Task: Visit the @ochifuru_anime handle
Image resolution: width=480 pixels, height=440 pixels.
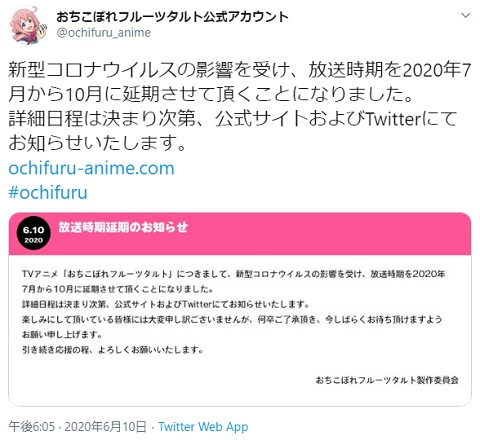Action: pos(104,33)
